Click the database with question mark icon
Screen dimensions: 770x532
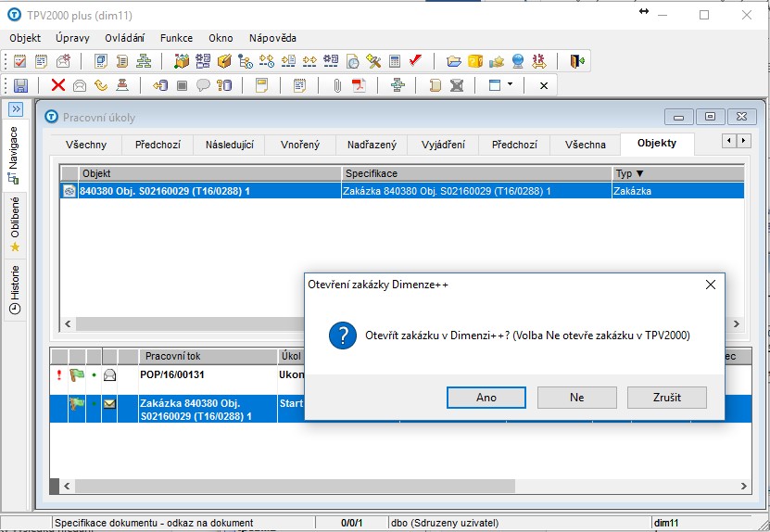(x=224, y=85)
